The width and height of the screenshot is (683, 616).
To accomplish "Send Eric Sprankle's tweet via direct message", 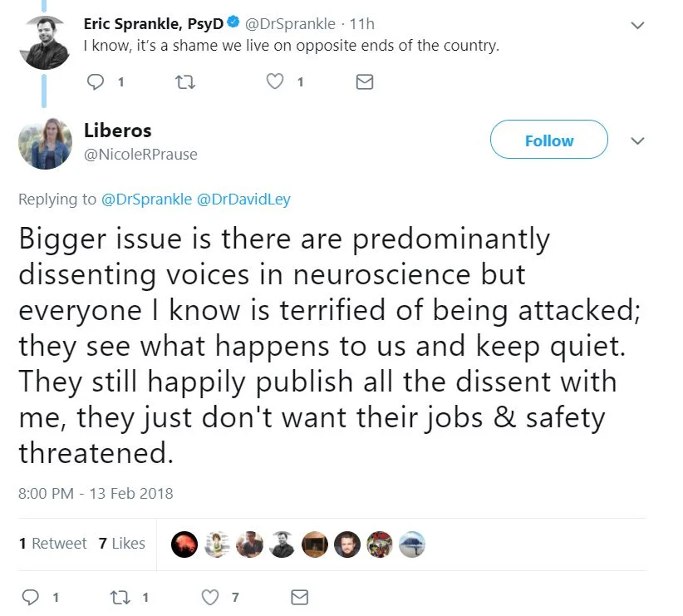I will point(364,81).
